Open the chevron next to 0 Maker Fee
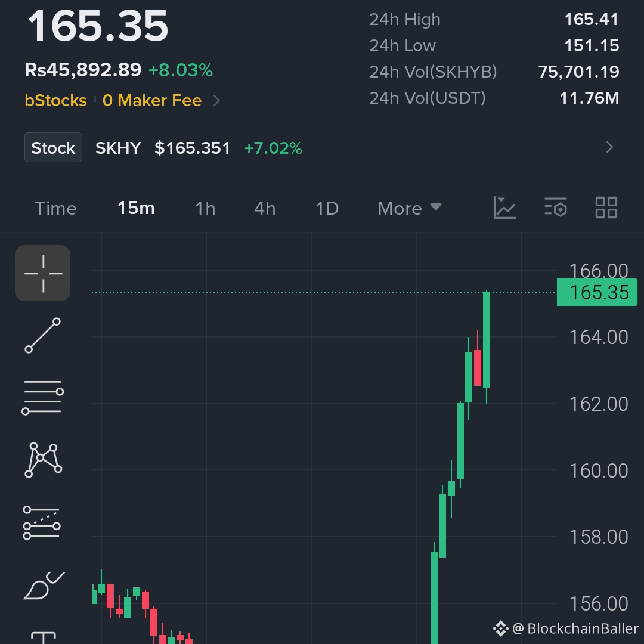This screenshot has width=644, height=644. [216, 101]
